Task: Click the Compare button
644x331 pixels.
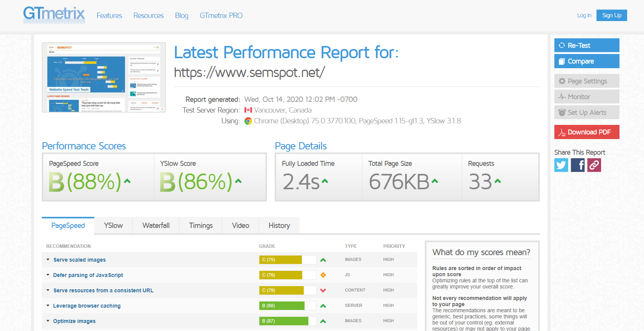Action: pyautogui.click(x=587, y=61)
